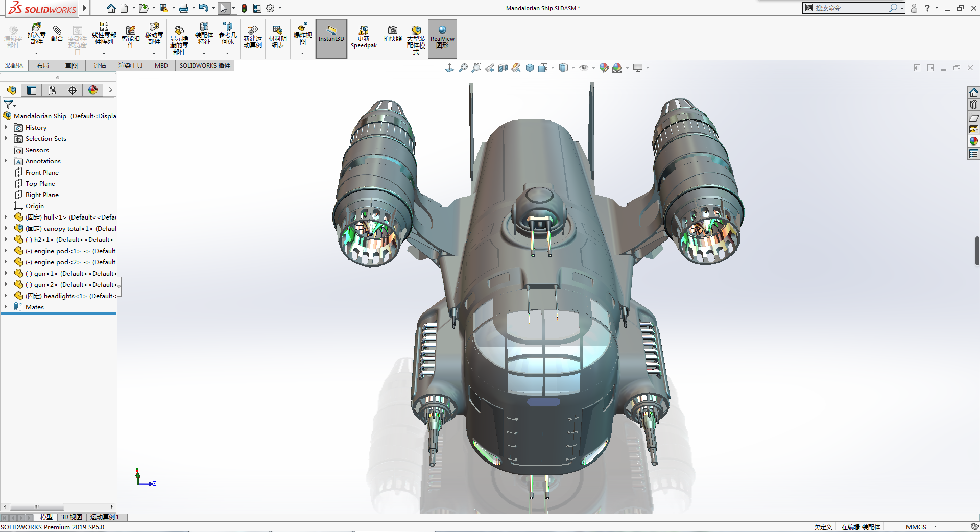Expand SOLIDWORKS menu flyout arrow
This screenshot has width=980, height=532.
tap(84, 8)
